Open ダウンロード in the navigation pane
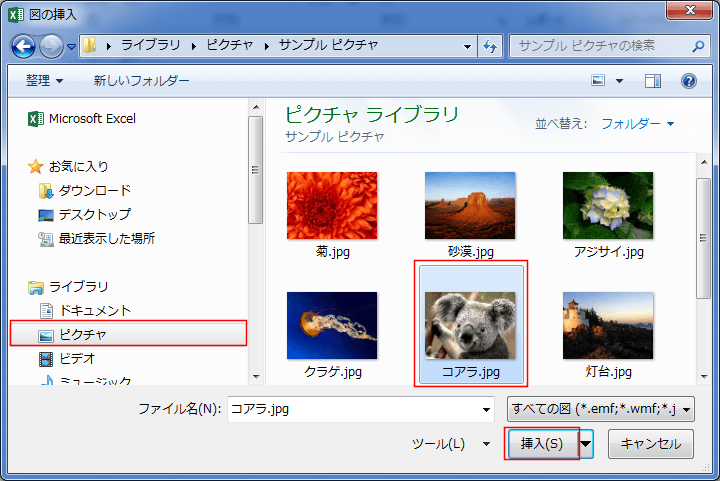Viewport: 720px width, 481px height. [x=95, y=190]
